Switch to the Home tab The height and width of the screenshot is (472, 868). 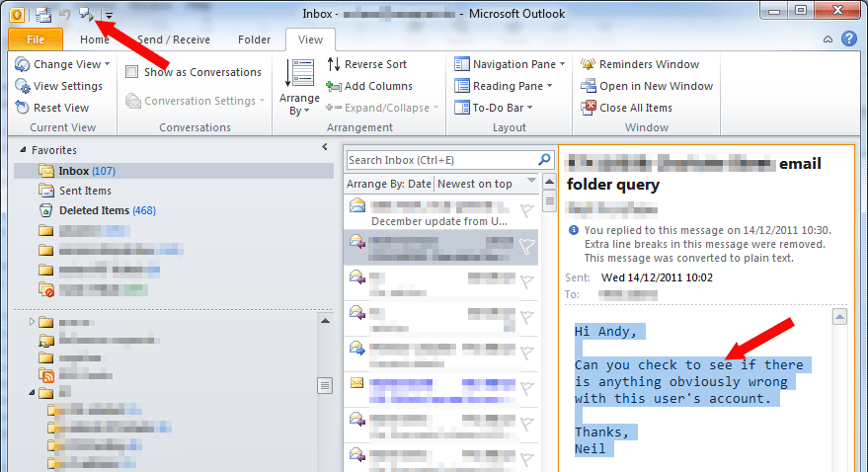pos(95,39)
